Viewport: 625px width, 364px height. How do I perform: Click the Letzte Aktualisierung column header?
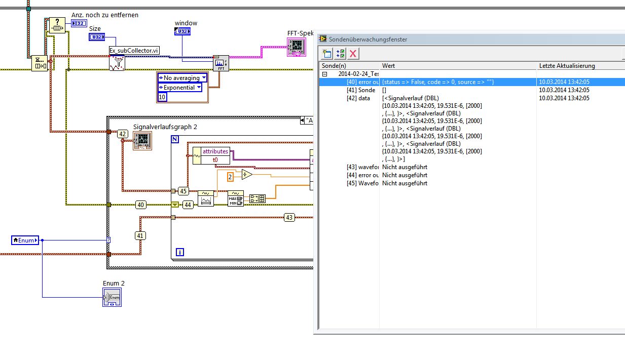(x=567, y=66)
